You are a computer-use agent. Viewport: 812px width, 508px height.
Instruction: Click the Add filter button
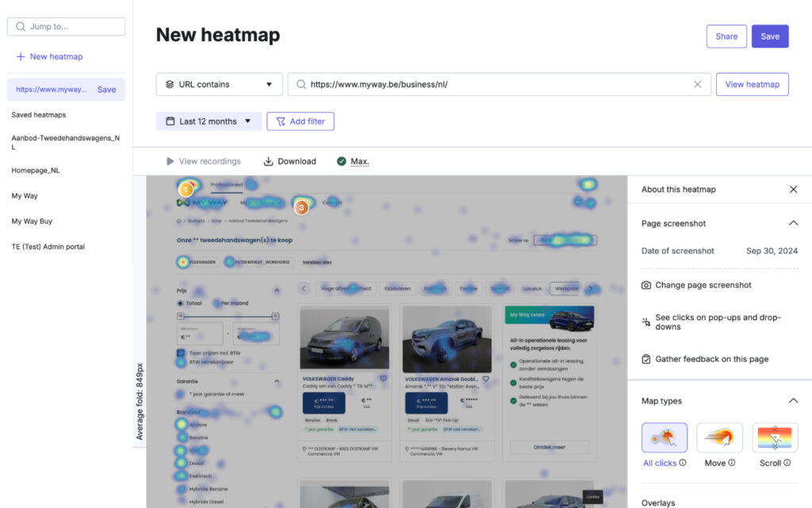click(x=301, y=121)
